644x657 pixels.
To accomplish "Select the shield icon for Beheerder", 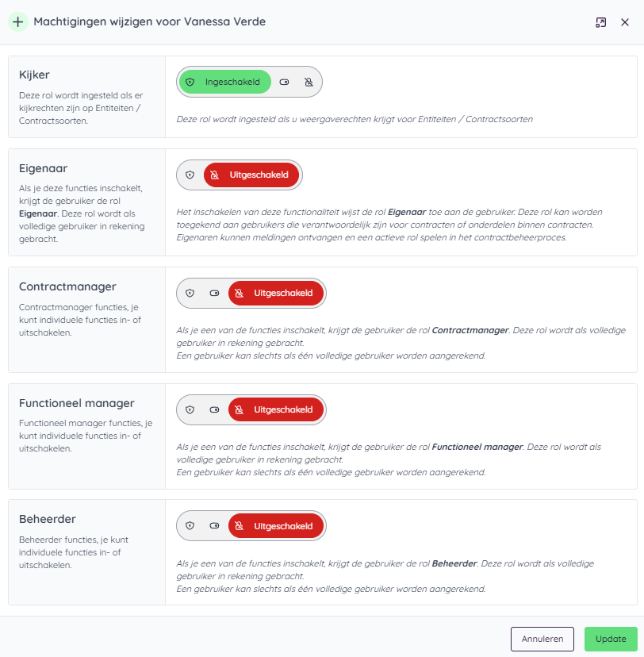I will click(190, 525).
